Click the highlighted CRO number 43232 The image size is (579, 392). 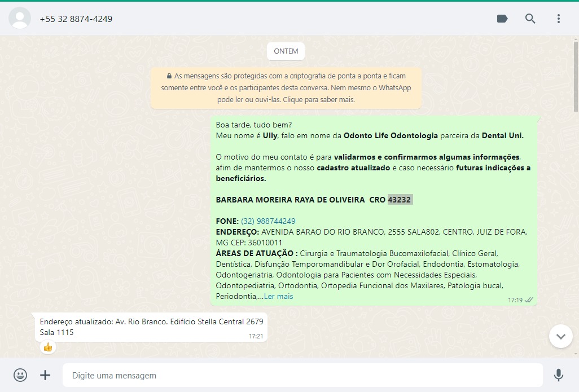400,200
